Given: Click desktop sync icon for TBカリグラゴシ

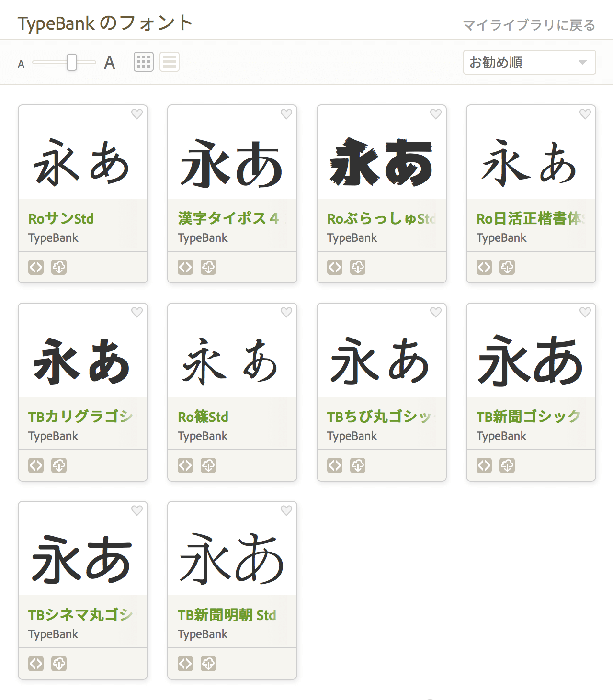Looking at the screenshot, I should tap(59, 465).
